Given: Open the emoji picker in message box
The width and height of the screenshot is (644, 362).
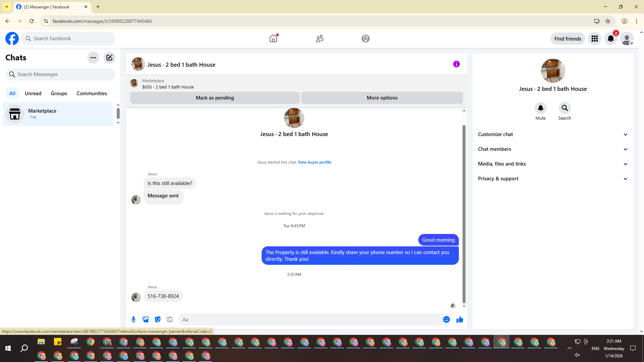Looking at the screenshot, I should coord(446,319).
